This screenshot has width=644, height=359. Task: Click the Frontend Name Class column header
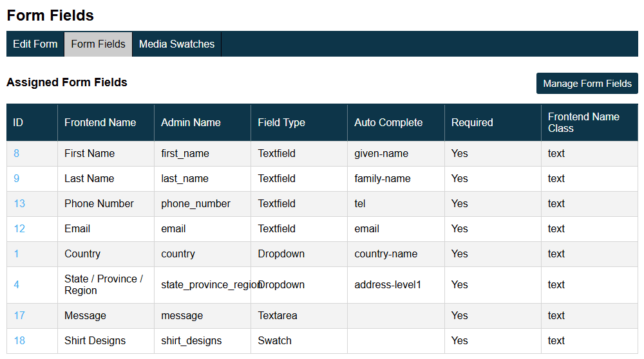tap(589, 122)
